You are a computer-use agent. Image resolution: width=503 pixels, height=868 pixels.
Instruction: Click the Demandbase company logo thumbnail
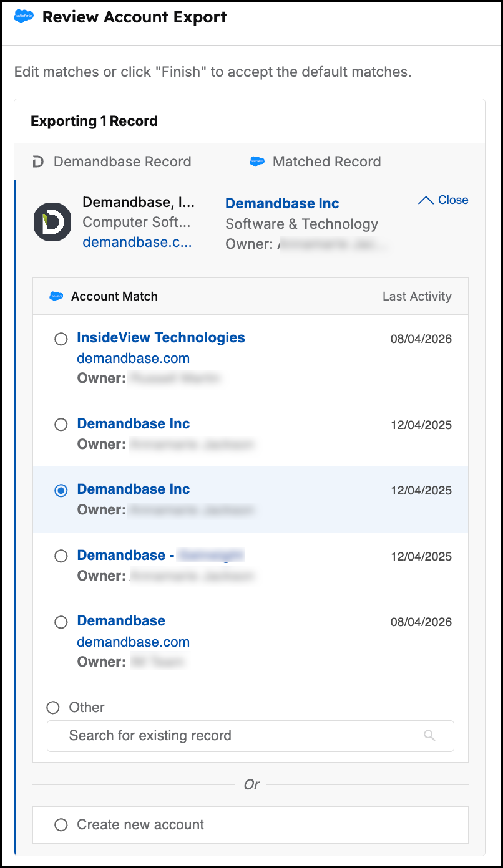52,221
